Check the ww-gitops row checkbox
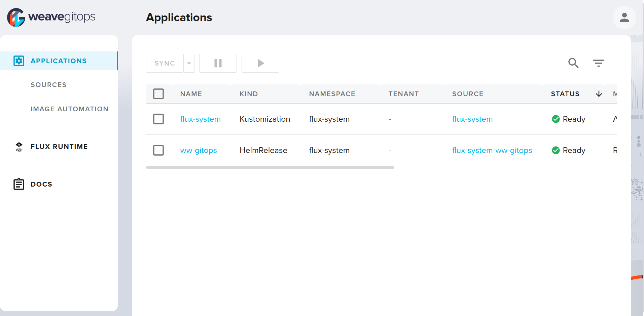644x316 pixels. (158, 150)
